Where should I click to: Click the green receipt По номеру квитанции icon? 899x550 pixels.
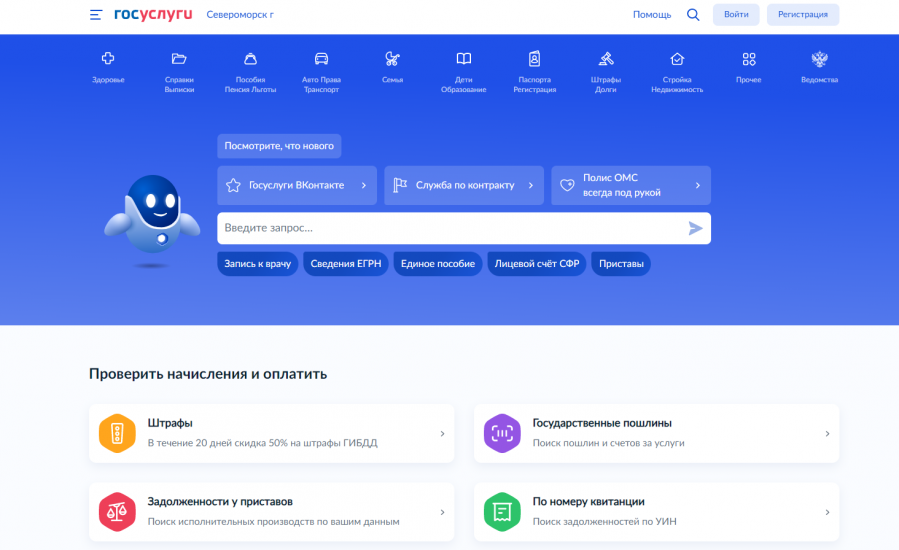pos(502,512)
